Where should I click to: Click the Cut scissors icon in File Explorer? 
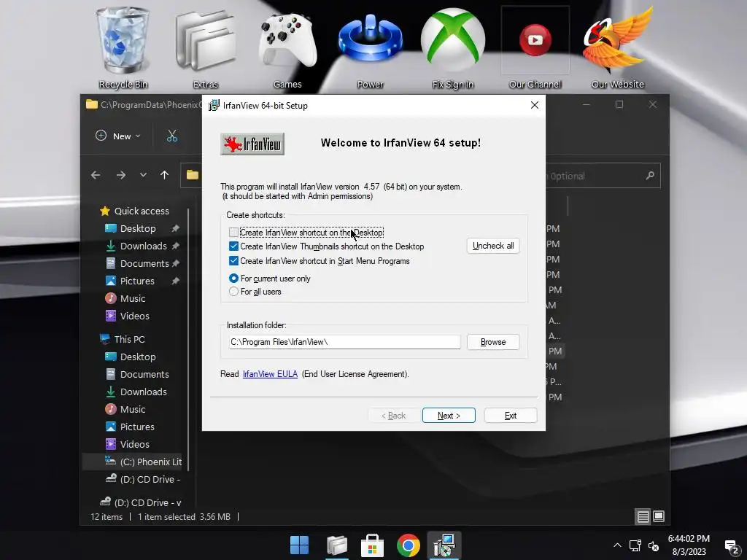point(172,136)
